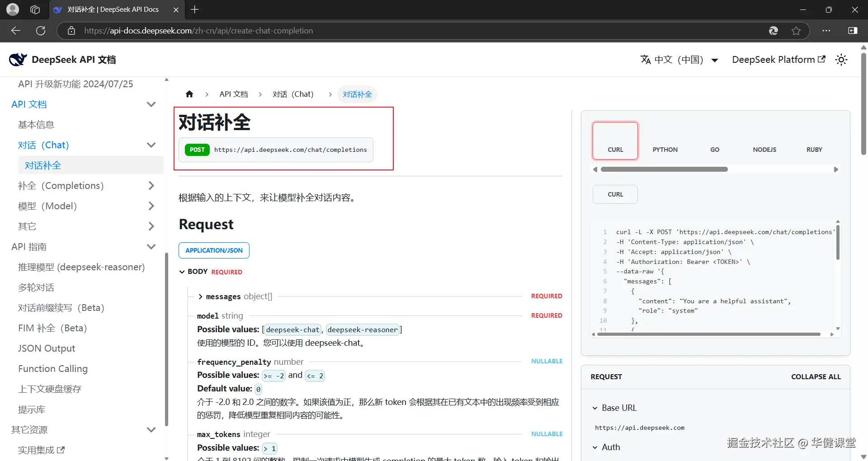Open the browser three-dot settings menu

(826, 31)
